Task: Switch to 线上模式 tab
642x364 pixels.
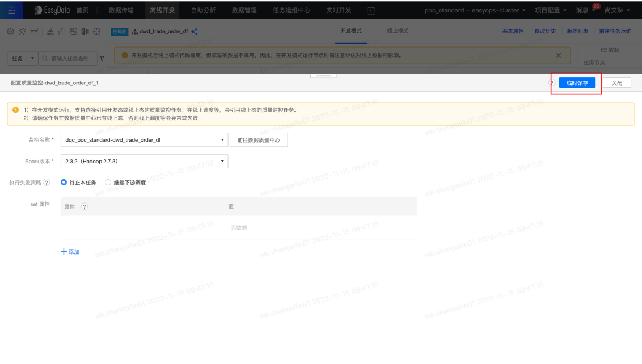Action: click(398, 31)
